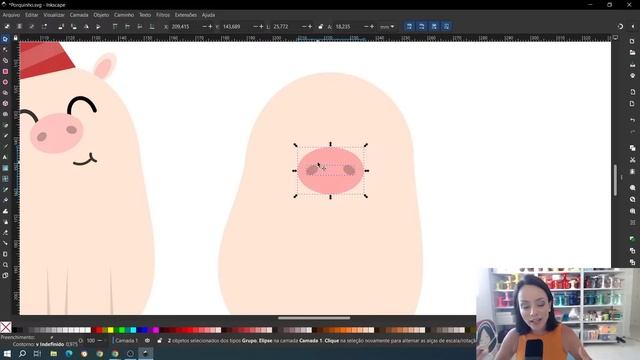This screenshot has width=640, height=360.
Task: Select the Zoom tool in toolbox
Action: [5, 264]
